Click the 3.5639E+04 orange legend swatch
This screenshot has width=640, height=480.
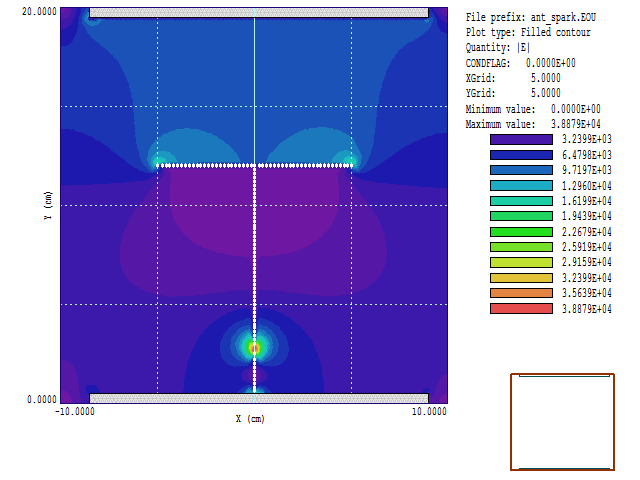[x=521, y=293]
